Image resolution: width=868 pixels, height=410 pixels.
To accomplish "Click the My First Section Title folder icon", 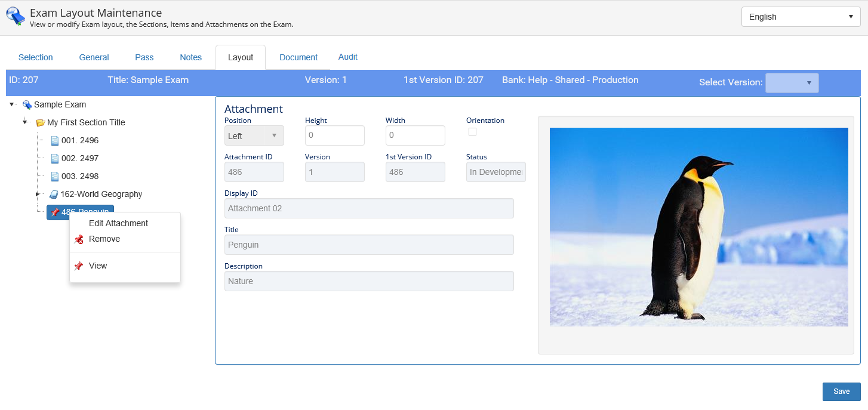I will [x=40, y=123].
